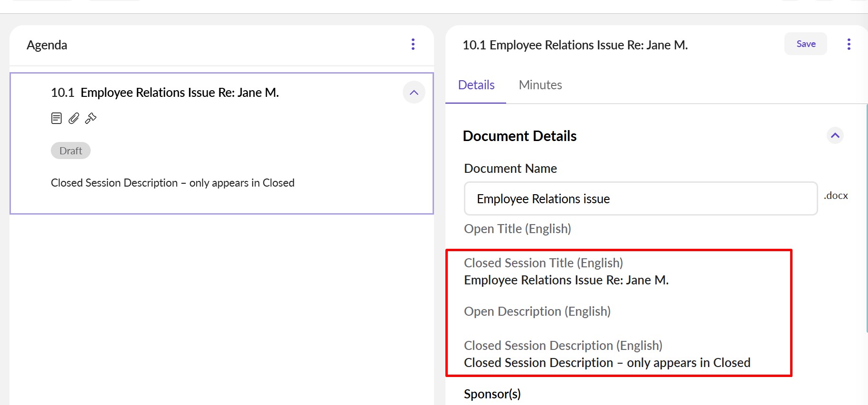Viewport: 868px width, 405px height.
Task: Click the .docx file extension label
Action: click(835, 196)
